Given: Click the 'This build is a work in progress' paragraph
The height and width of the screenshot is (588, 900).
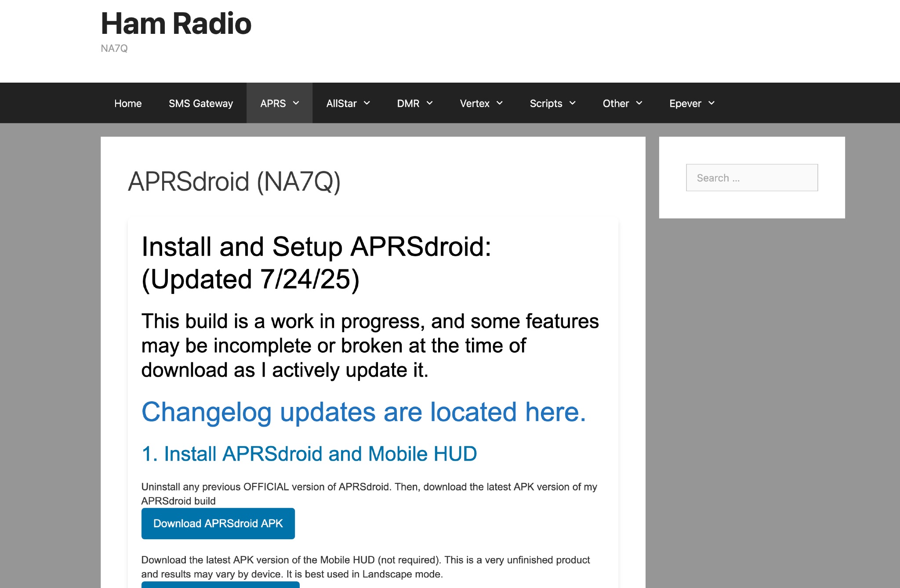Looking at the screenshot, I should (370, 345).
